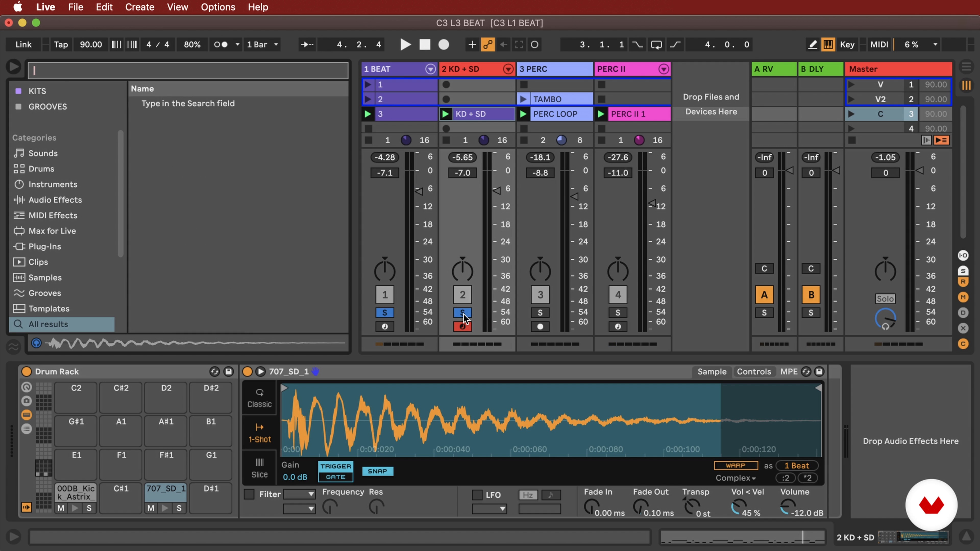Click the tempo field showing 90.00

coord(91,44)
